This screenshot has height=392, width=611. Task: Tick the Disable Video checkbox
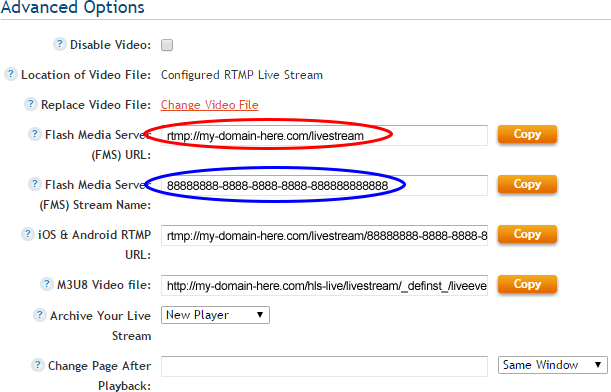pos(167,45)
